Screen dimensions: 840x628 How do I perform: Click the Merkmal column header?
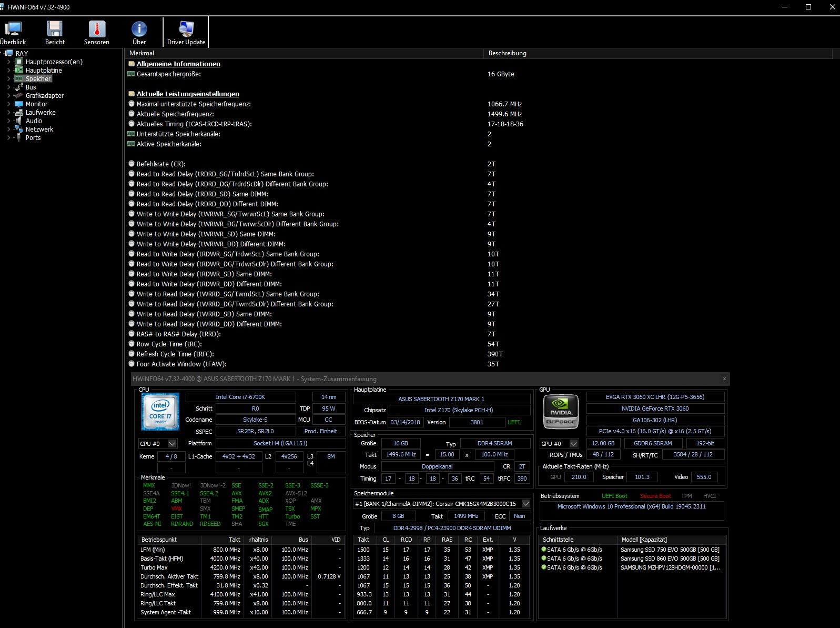click(x=304, y=53)
